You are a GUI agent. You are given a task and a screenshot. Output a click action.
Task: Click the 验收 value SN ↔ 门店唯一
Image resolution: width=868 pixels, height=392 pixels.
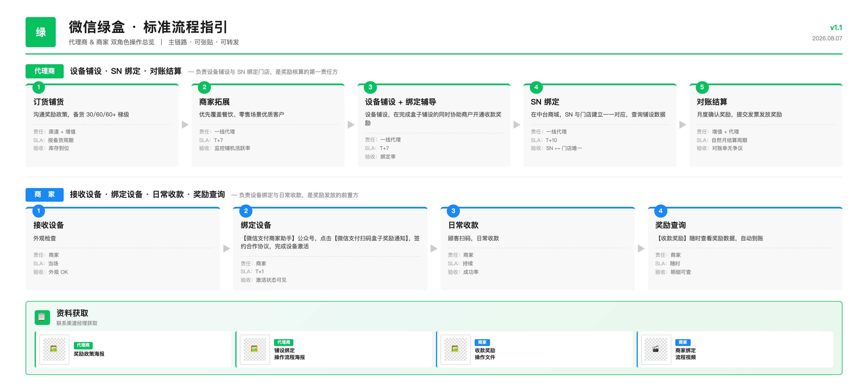click(564, 148)
